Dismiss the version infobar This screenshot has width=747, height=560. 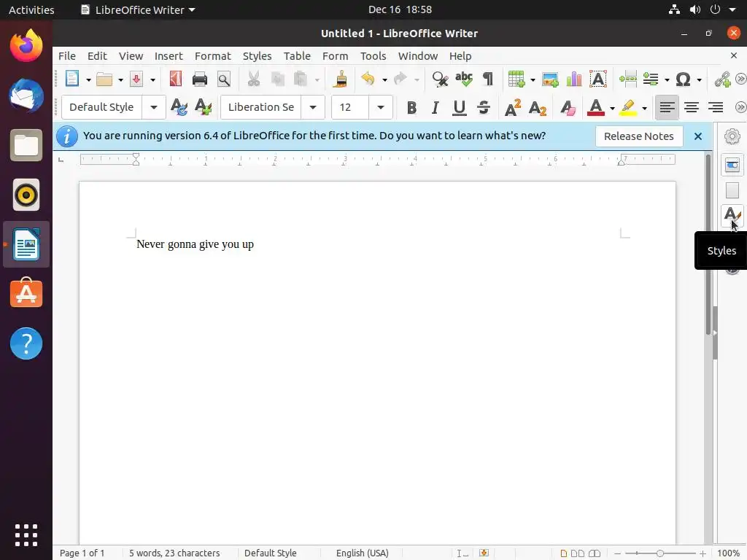tap(698, 136)
